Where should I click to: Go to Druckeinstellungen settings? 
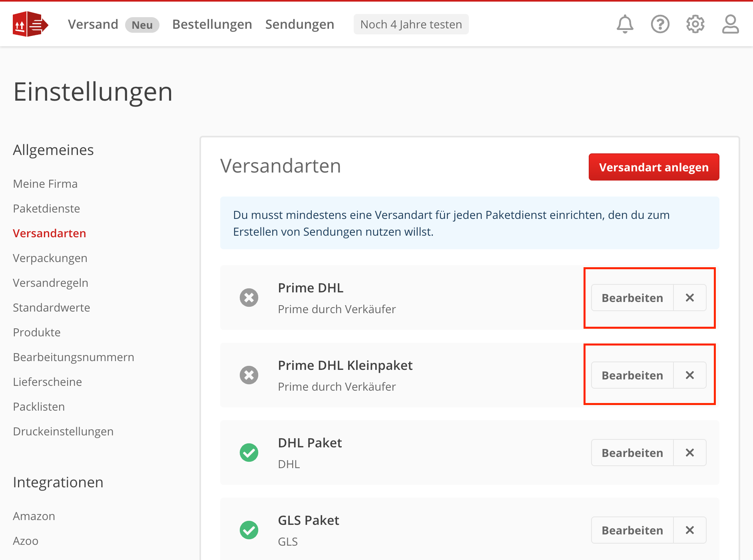(x=63, y=431)
